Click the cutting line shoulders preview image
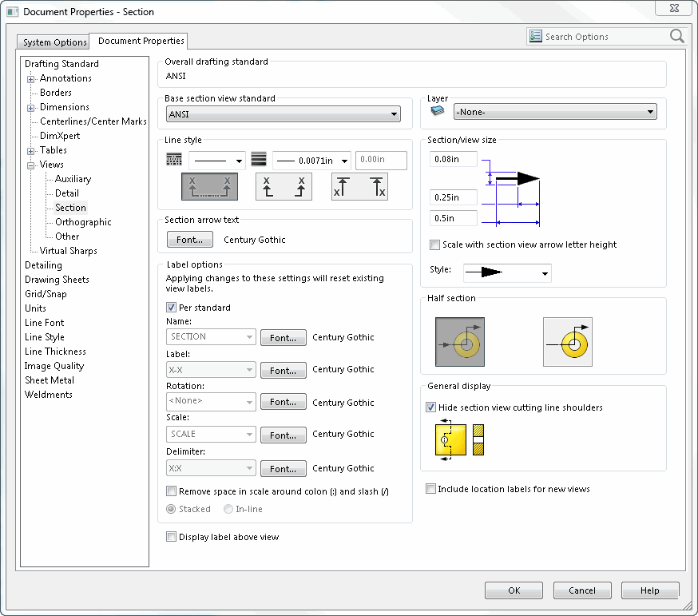 [x=459, y=439]
